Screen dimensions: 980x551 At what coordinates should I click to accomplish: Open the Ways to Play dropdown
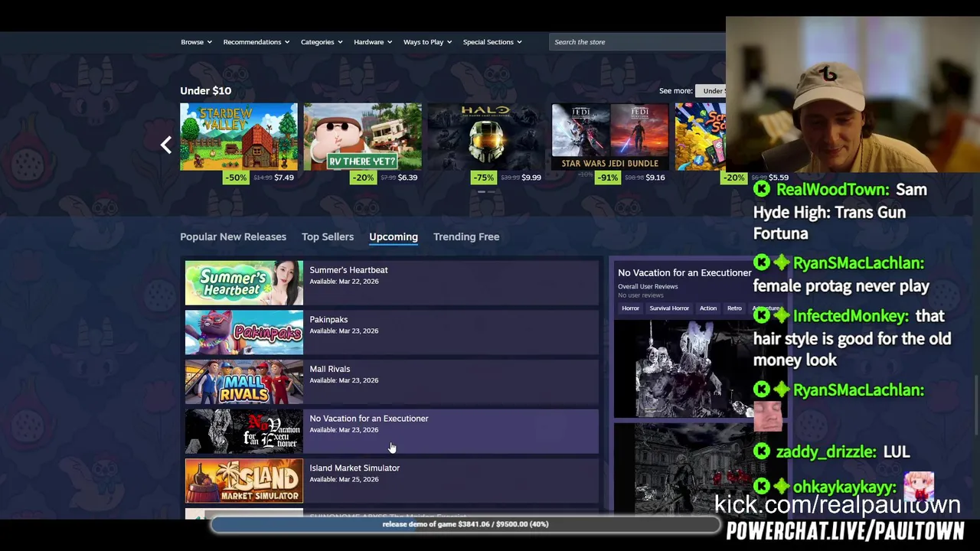(427, 42)
